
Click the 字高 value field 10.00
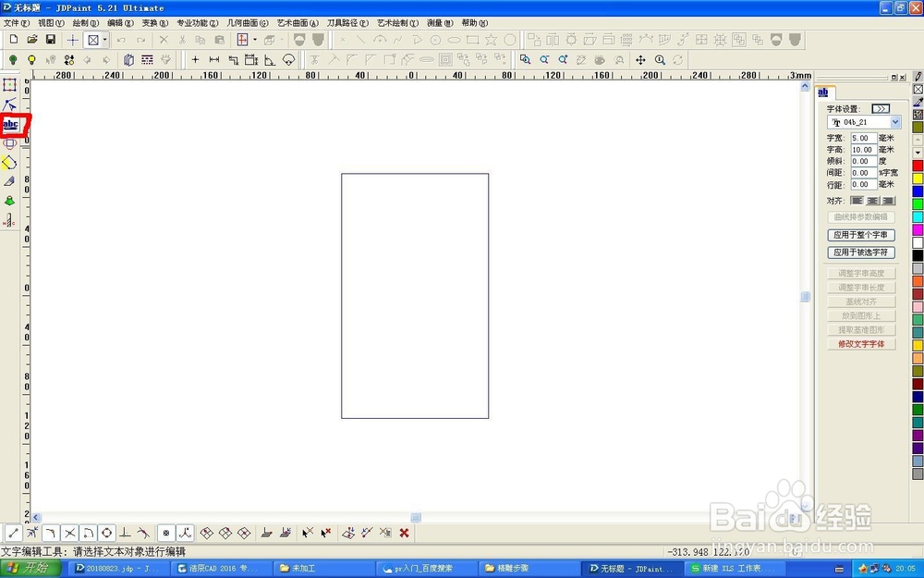coord(864,150)
